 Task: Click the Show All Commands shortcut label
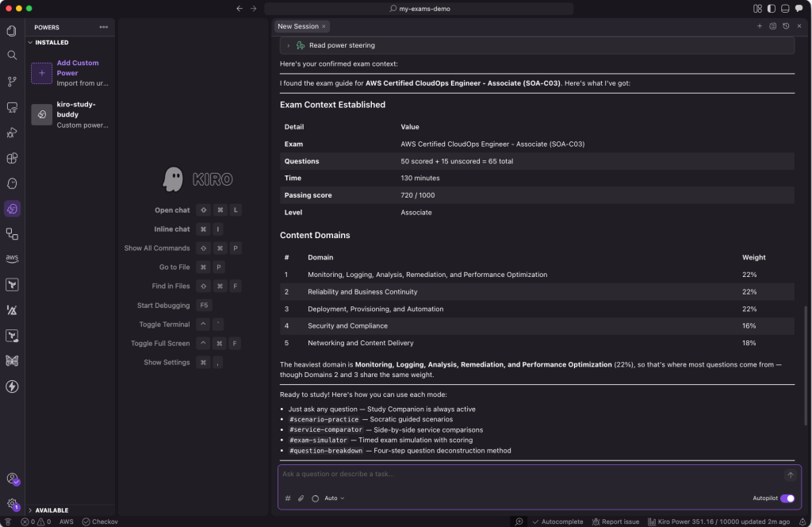[157, 248]
